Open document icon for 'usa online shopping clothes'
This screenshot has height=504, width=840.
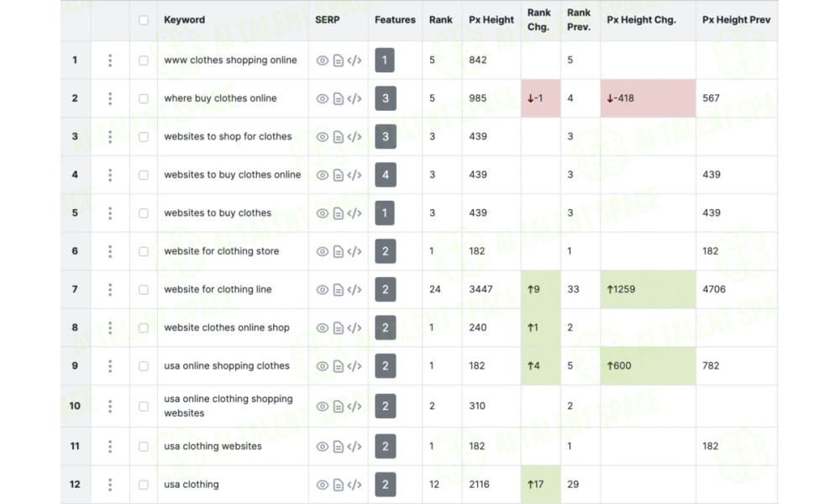click(x=338, y=366)
